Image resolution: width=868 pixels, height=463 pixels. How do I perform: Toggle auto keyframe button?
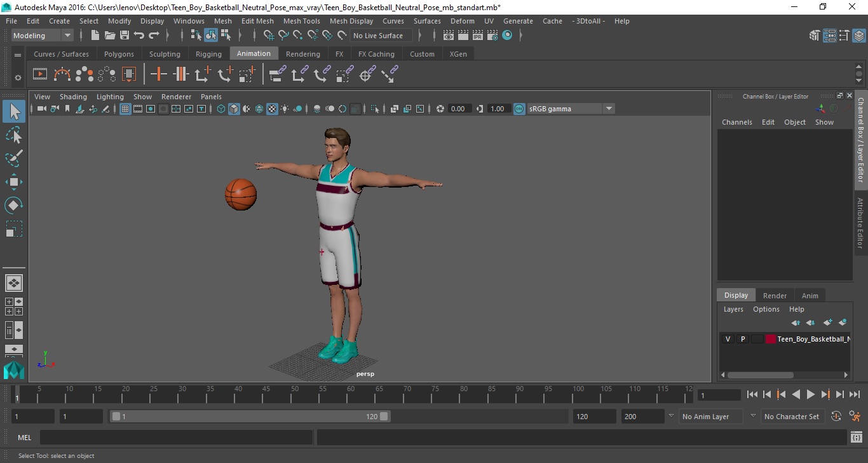tap(836, 417)
